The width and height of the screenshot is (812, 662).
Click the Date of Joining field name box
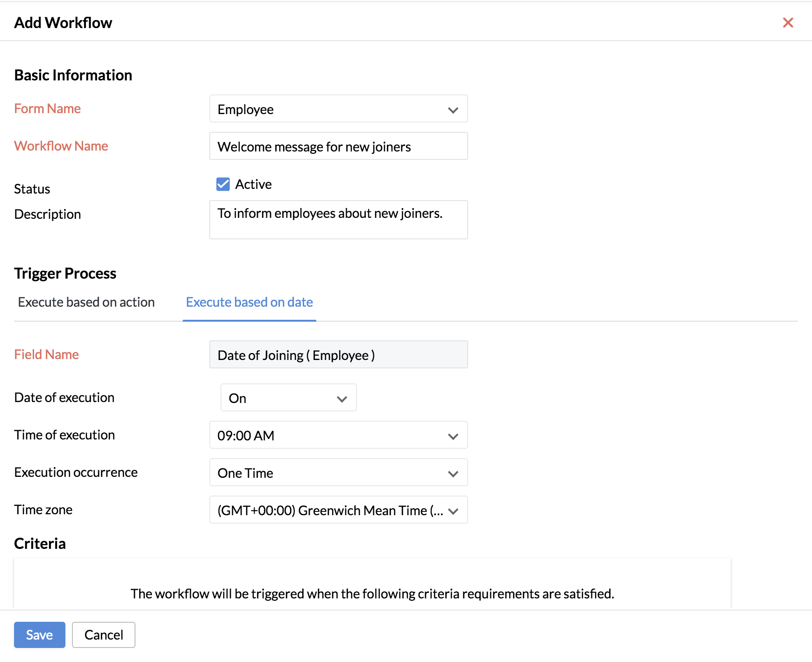coord(338,354)
